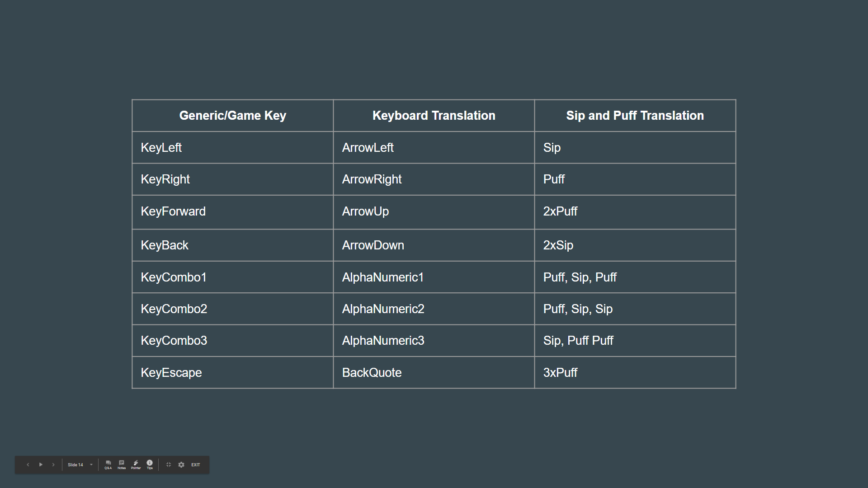Click the KeyLeft table cell

pyautogui.click(x=232, y=148)
